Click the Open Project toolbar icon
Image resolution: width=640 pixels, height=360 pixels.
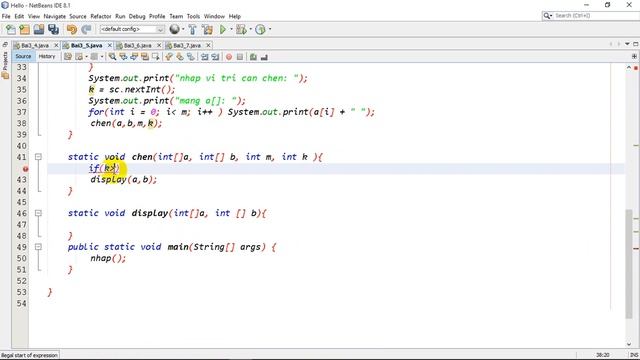(x=39, y=29)
